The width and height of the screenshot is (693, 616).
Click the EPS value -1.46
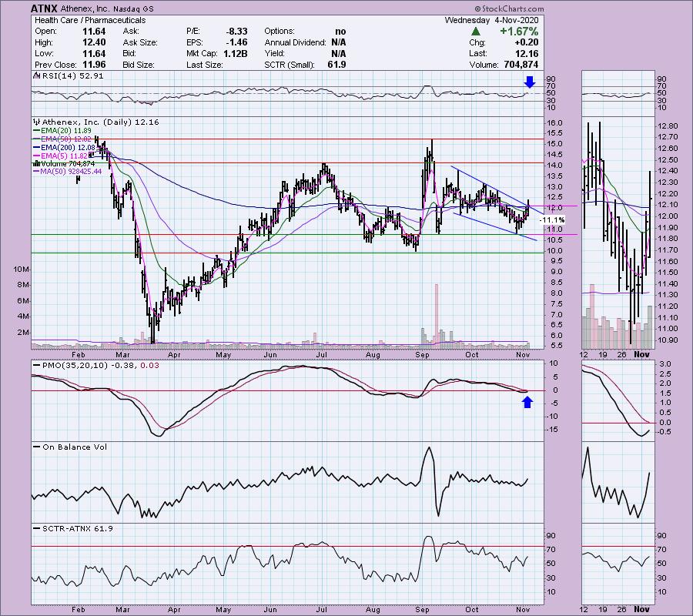(236, 42)
